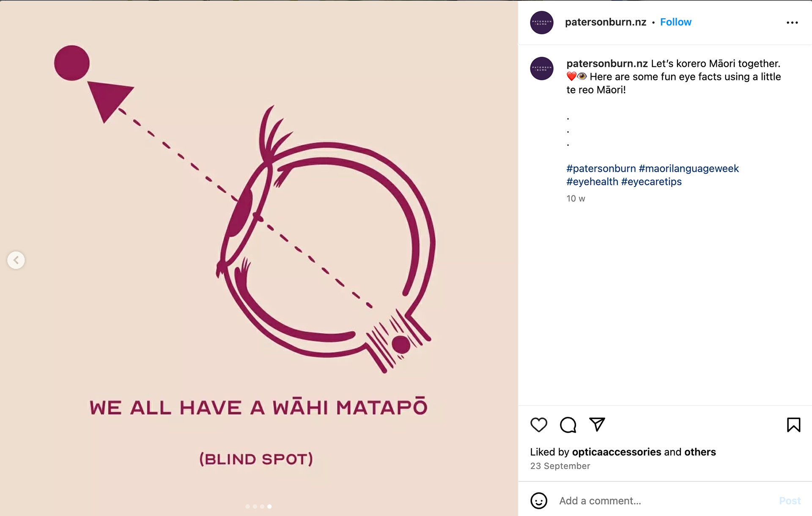Viewport: 812px width, 516px height.
Task: Show list of others who liked
Action: 700,452
